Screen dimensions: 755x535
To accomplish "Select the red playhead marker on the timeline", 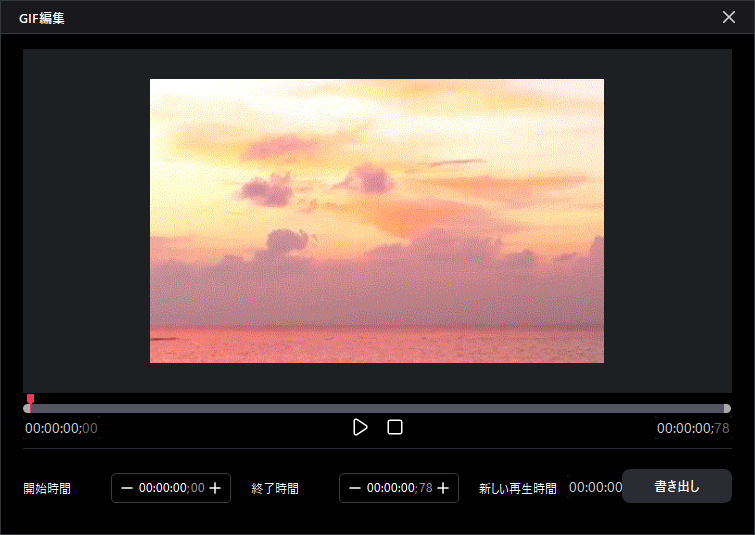I will [30, 402].
